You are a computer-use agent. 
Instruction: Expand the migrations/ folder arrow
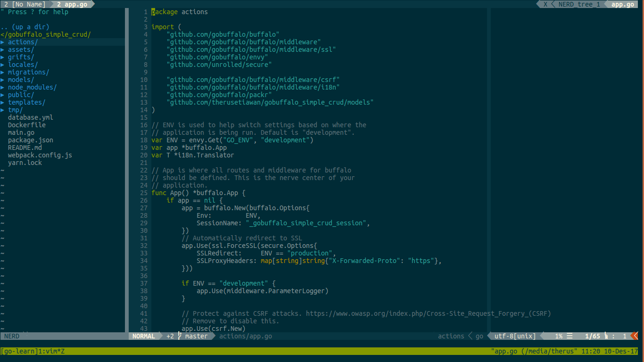[x=2, y=72]
